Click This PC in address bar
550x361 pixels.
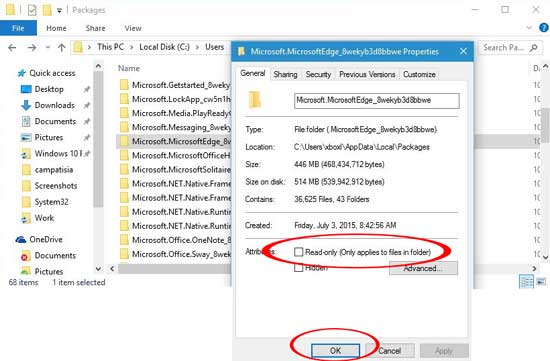coord(110,47)
